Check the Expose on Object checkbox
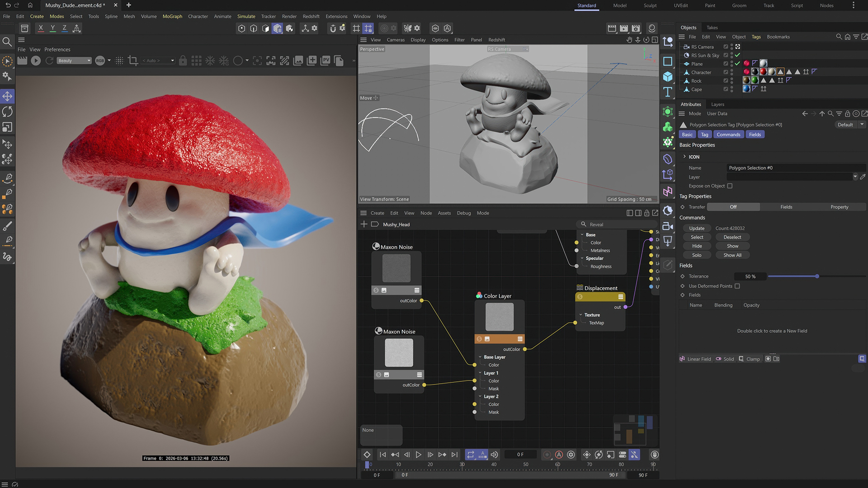868x488 pixels. (x=730, y=186)
